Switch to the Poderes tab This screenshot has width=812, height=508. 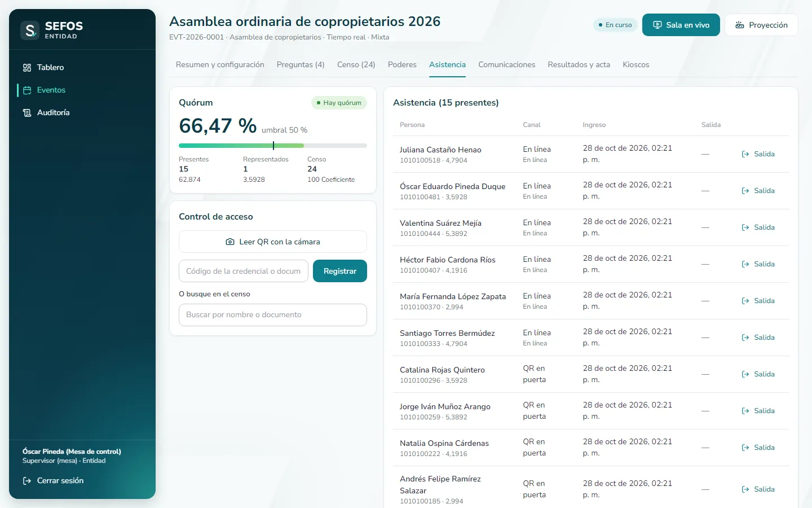(402, 65)
